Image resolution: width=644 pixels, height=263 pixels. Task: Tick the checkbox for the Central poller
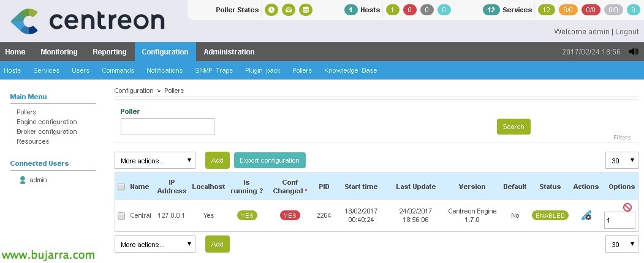[x=121, y=216]
